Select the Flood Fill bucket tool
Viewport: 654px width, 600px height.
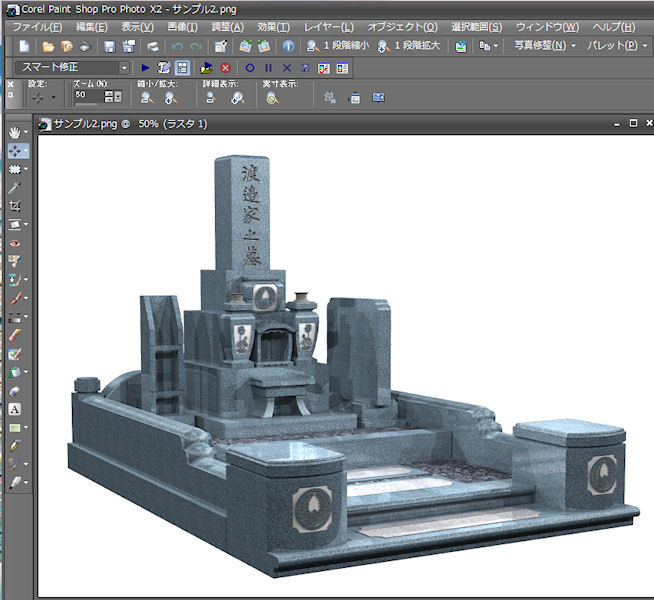point(15,372)
